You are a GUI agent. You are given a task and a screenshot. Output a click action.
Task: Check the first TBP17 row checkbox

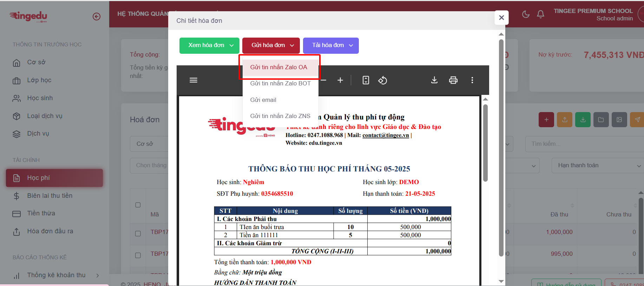138,233
